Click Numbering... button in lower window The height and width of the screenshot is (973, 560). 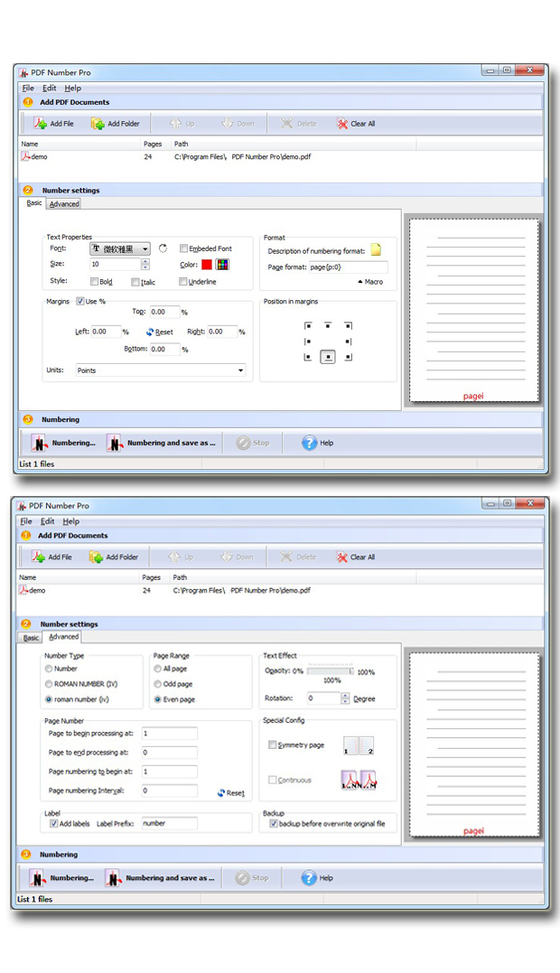[62, 878]
